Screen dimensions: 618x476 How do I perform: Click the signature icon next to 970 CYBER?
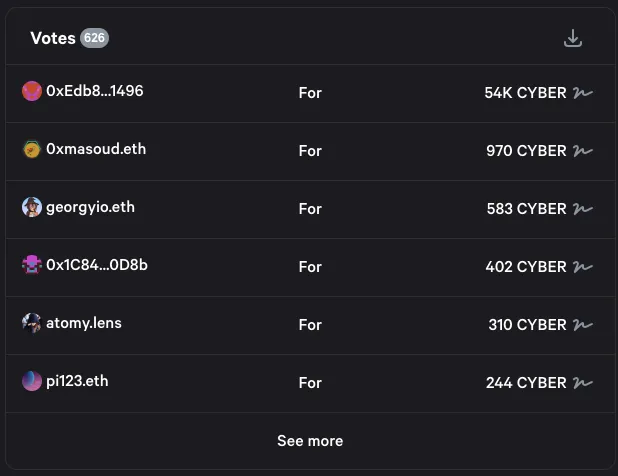pos(583,151)
